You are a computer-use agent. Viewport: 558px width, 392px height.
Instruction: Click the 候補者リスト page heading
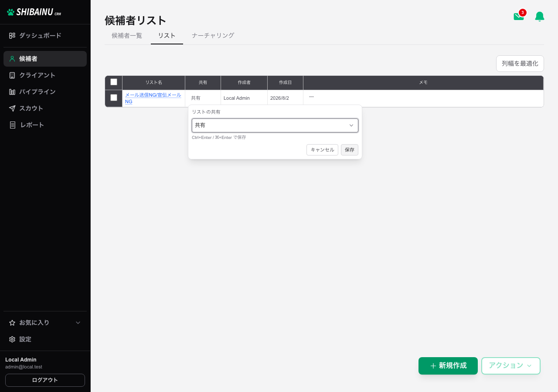[x=136, y=20]
